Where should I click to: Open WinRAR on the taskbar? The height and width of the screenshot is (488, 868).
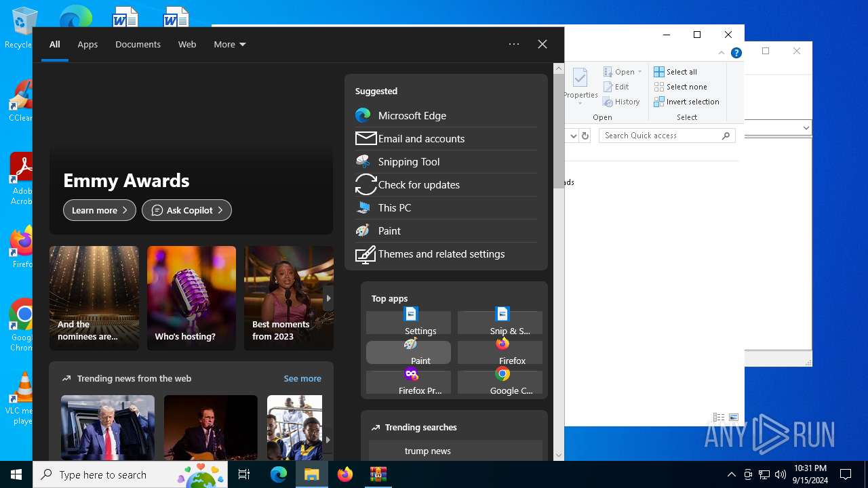click(378, 474)
